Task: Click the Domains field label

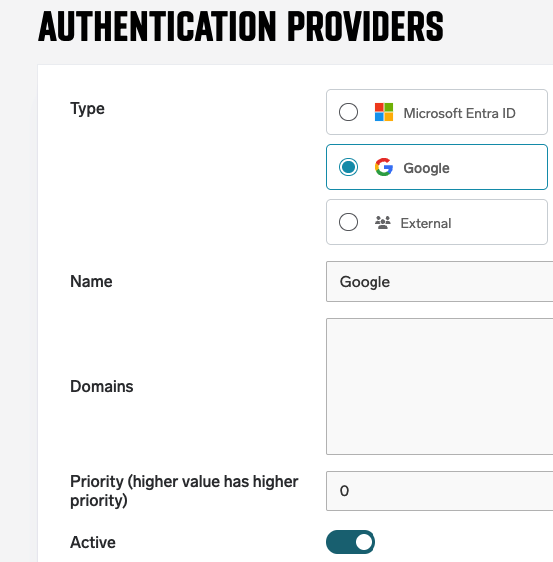Action: pos(101,386)
